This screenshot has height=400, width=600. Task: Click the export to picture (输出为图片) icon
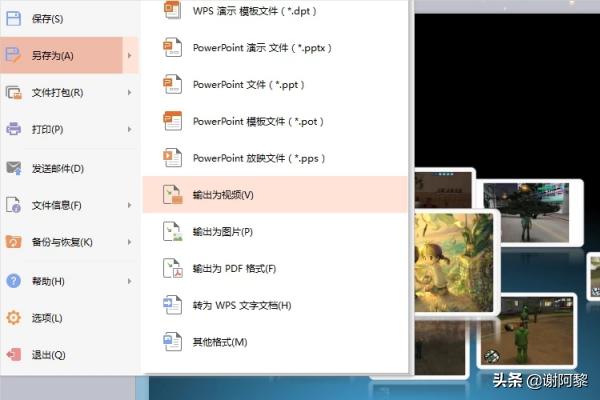[x=173, y=231]
